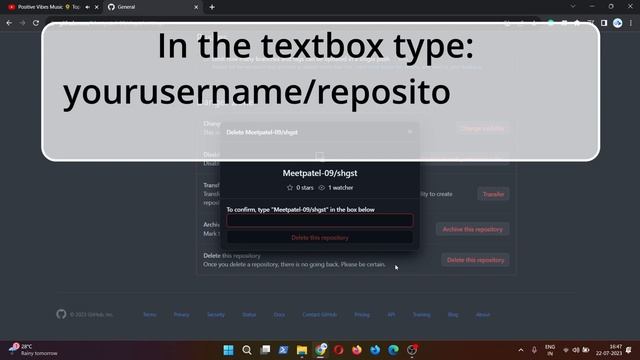The width and height of the screenshot is (640, 360).
Task: Select the General GitHub browser tab
Action: (x=153, y=7)
